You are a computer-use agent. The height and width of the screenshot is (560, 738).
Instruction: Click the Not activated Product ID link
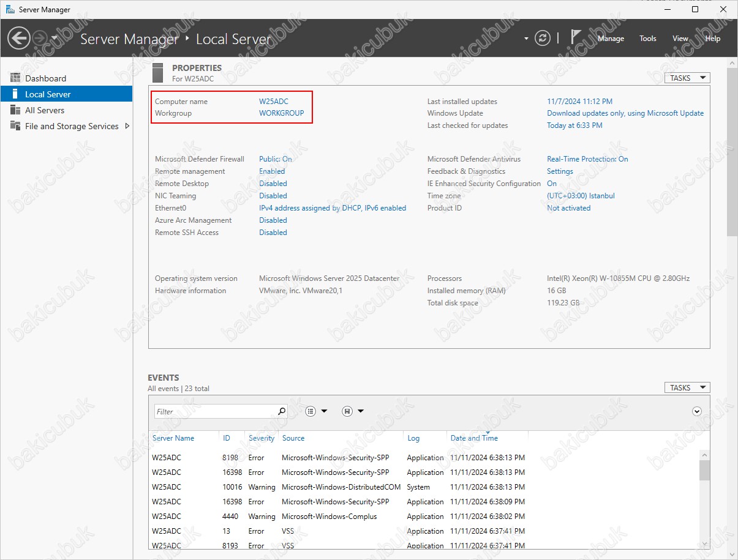click(x=568, y=208)
